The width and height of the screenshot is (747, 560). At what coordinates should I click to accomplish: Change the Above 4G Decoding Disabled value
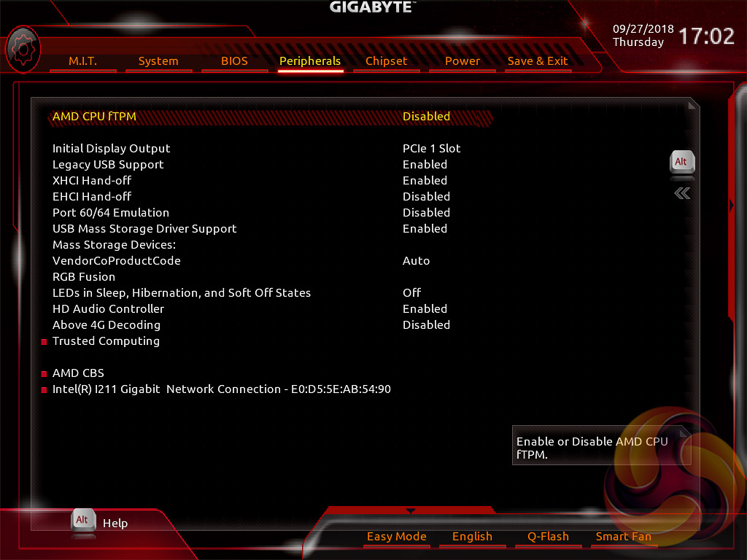click(426, 324)
